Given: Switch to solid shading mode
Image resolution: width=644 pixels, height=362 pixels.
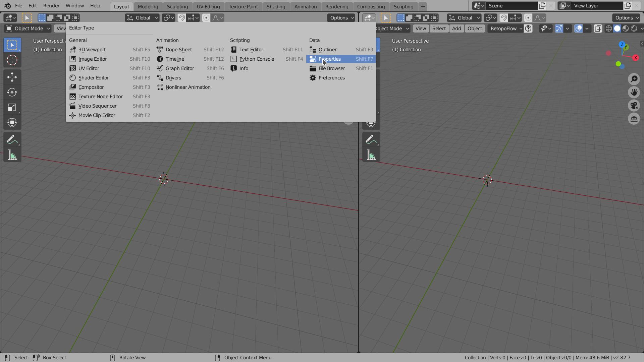Looking at the screenshot, I should [x=617, y=28].
